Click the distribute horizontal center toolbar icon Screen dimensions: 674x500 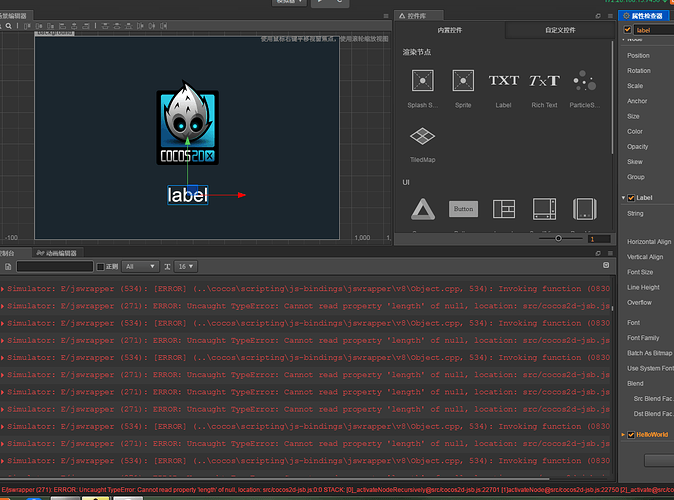tap(152, 26)
